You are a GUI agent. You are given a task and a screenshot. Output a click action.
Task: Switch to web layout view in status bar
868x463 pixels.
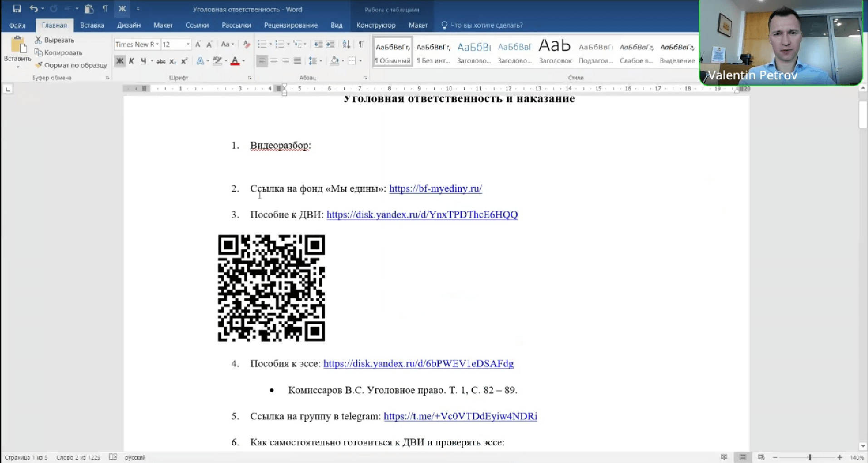click(x=761, y=457)
